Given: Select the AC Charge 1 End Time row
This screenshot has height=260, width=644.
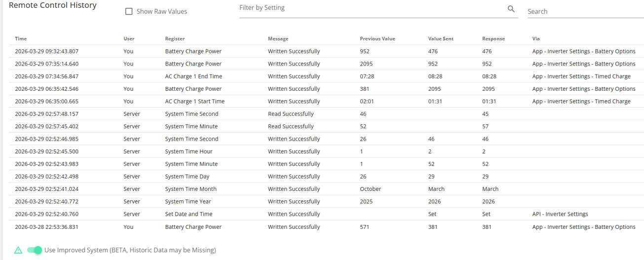Looking at the screenshot, I should (326, 76).
